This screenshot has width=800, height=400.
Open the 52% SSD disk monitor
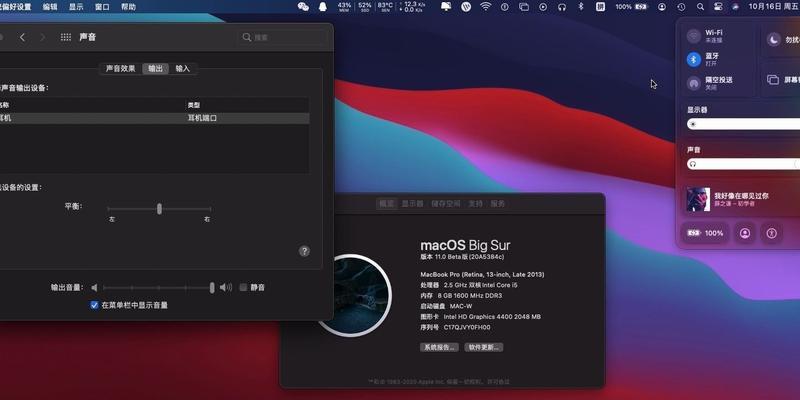point(365,7)
